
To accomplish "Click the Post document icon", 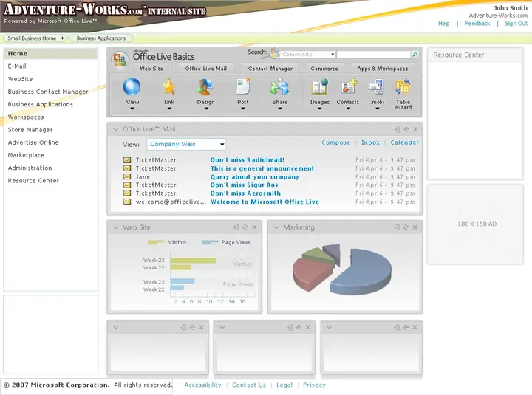I will (243, 86).
